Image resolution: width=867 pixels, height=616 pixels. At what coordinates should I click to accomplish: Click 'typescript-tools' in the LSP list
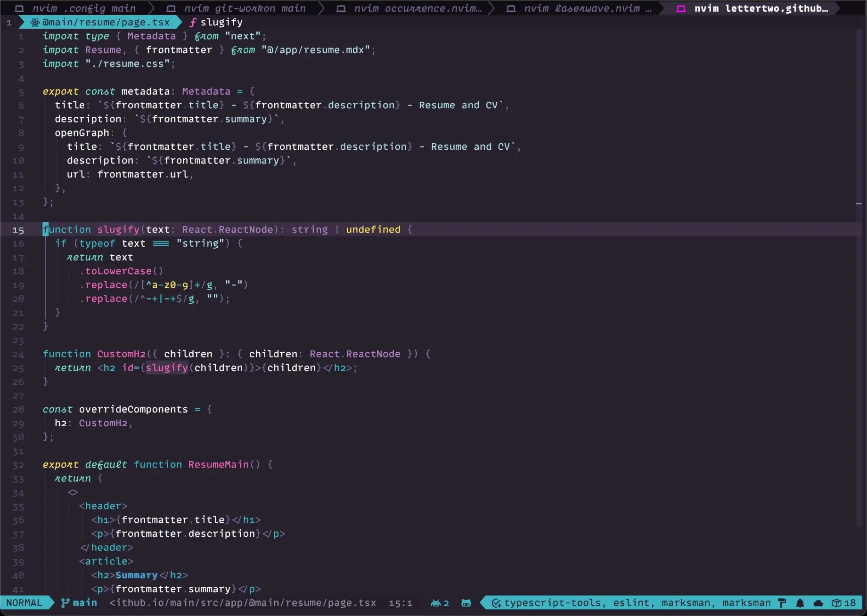552,603
